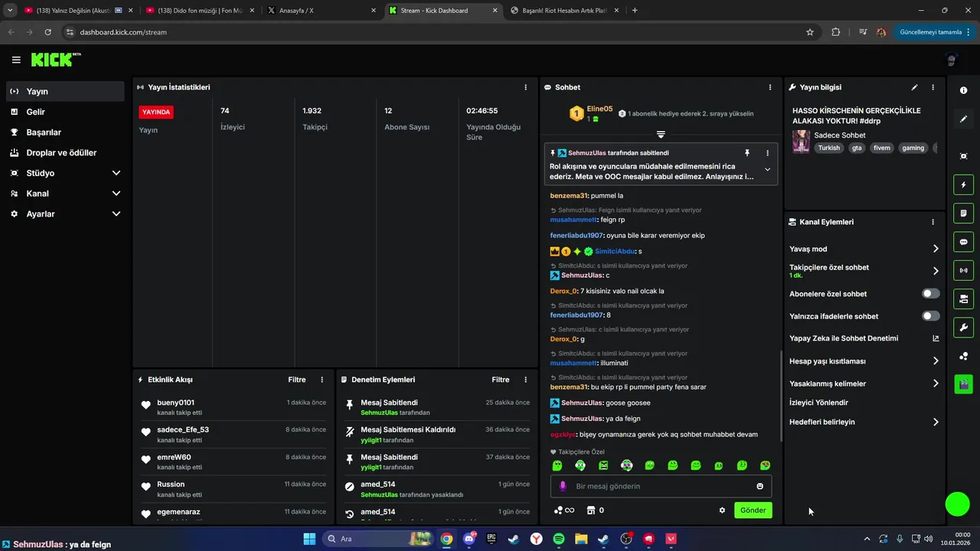The image size is (980, 551).
Task: Edit stream info with the pencil icon
Action: (914, 87)
